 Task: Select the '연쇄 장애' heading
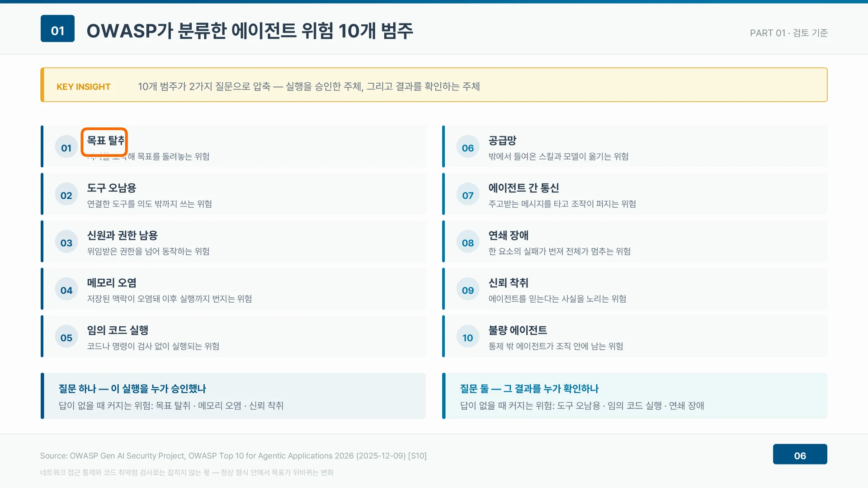(x=508, y=235)
